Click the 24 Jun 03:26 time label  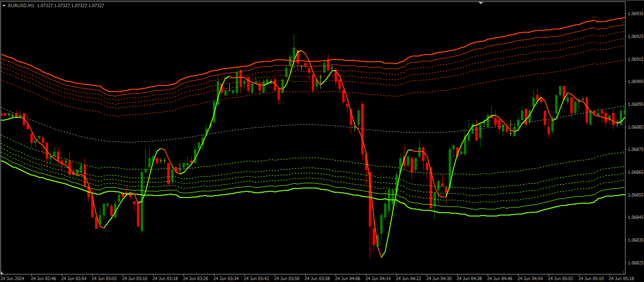pyautogui.click(x=196, y=278)
